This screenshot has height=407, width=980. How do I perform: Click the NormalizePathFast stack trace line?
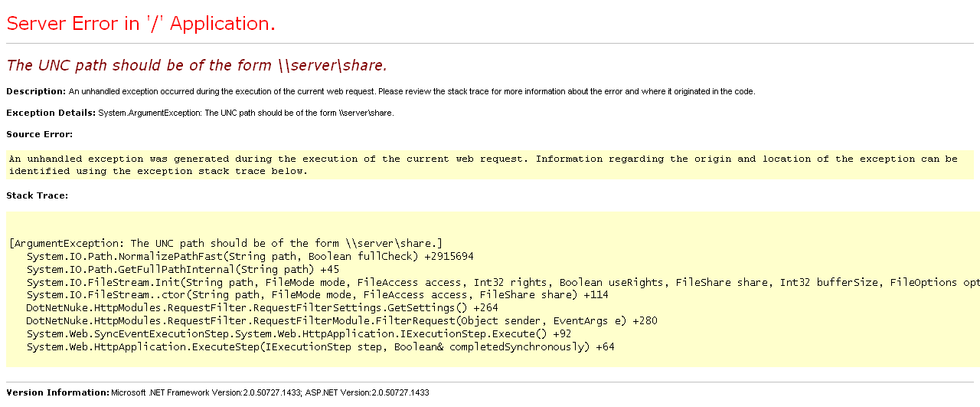250,256
